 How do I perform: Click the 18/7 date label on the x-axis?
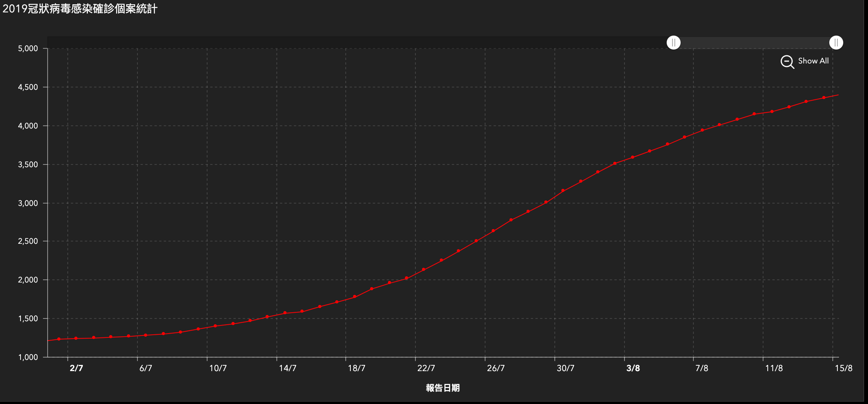tap(357, 368)
